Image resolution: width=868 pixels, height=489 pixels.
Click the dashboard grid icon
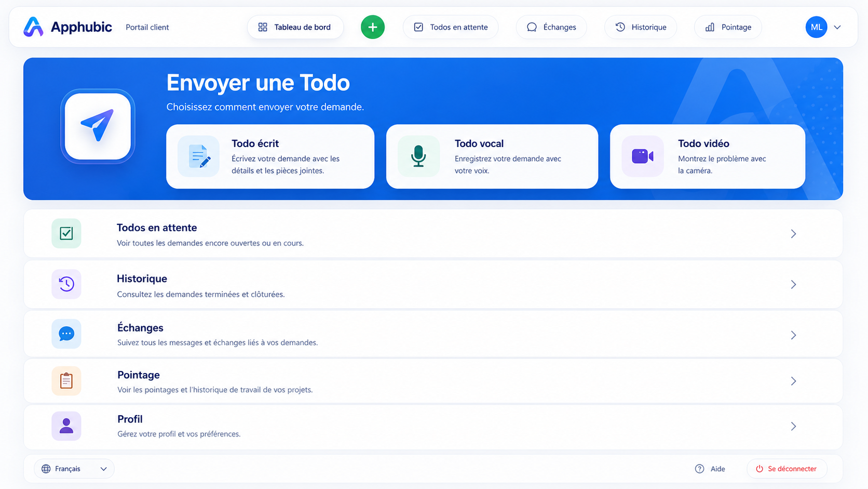click(263, 27)
